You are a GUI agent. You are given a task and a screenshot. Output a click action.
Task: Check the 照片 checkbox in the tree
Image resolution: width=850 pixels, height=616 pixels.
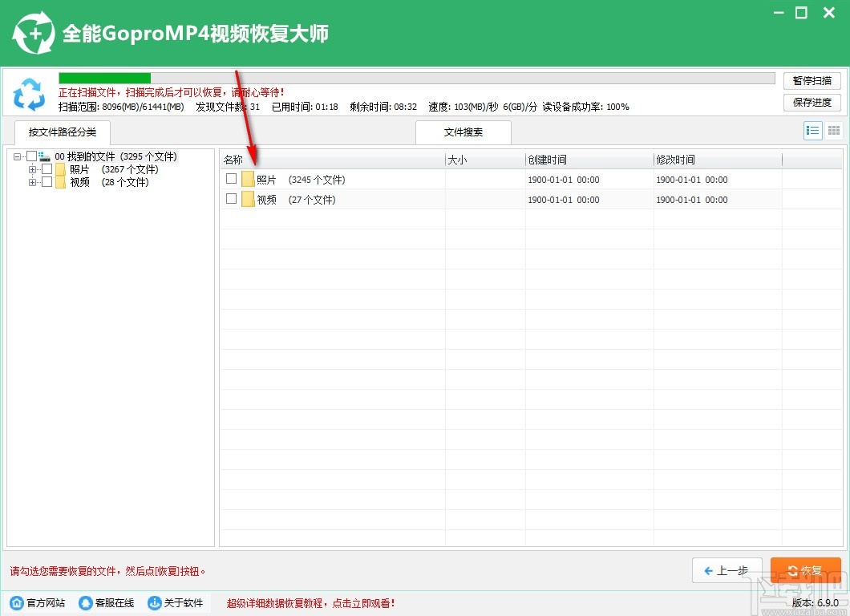47,169
